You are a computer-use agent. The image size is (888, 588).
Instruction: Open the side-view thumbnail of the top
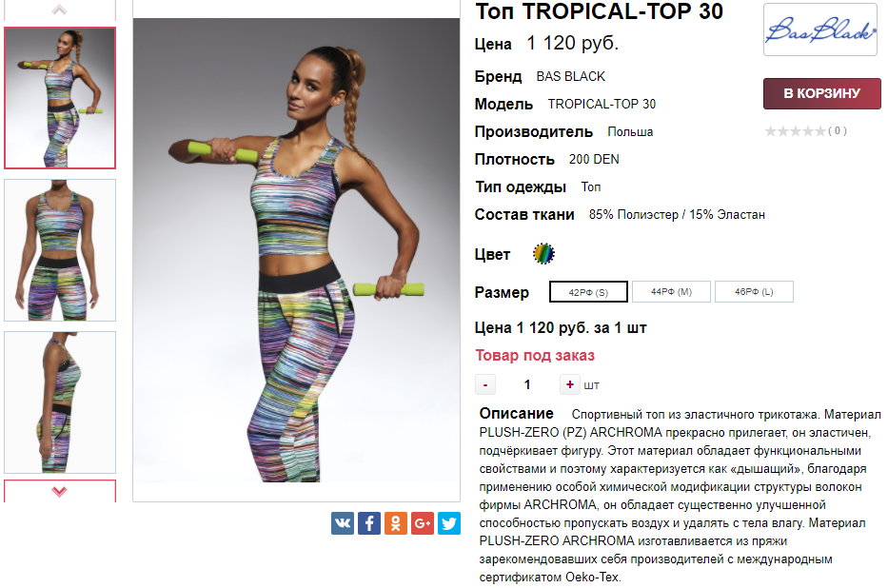pos(59,402)
